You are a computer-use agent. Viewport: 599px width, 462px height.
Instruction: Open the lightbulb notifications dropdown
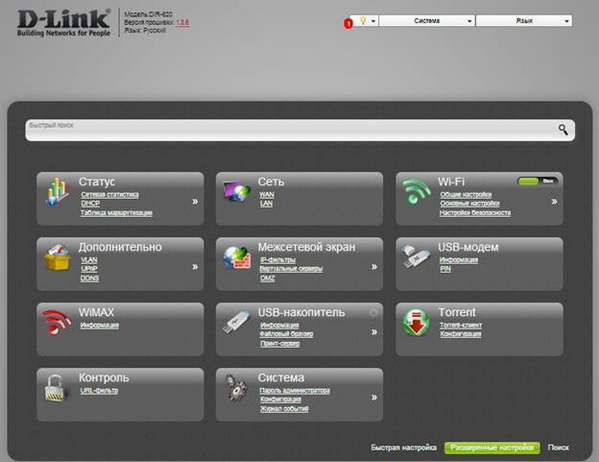[367, 21]
